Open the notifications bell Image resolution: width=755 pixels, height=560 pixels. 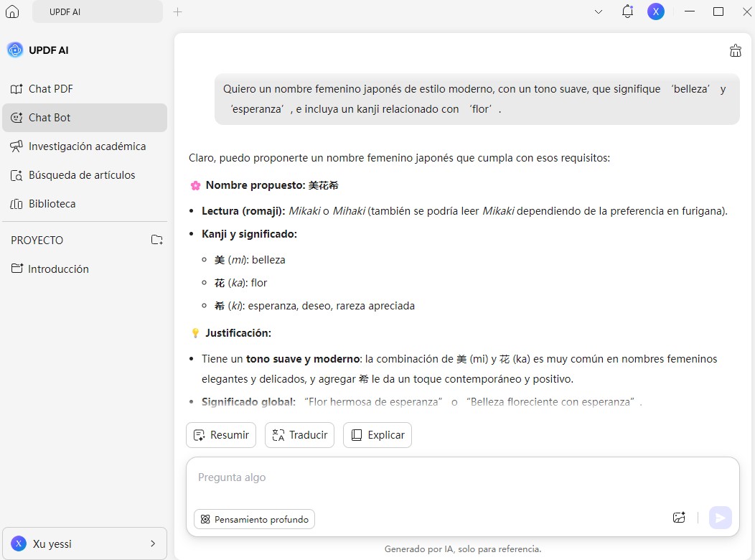pos(627,11)
